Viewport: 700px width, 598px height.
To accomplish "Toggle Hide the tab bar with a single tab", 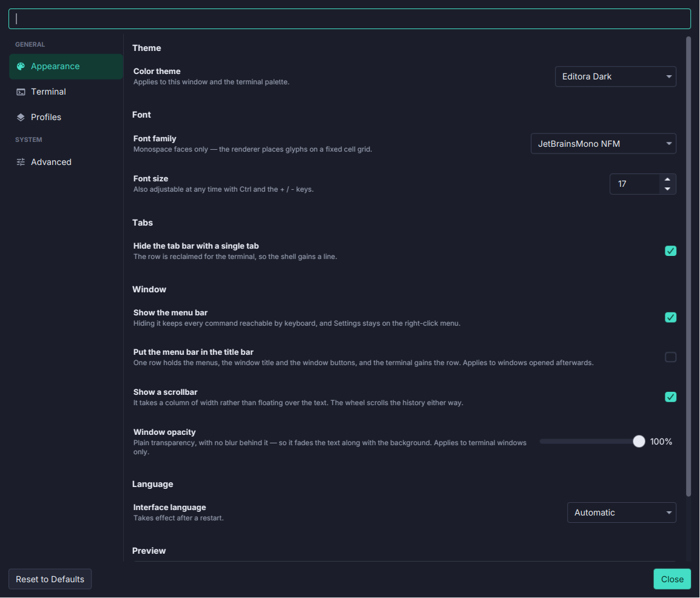I will click(x=670, y=251).
